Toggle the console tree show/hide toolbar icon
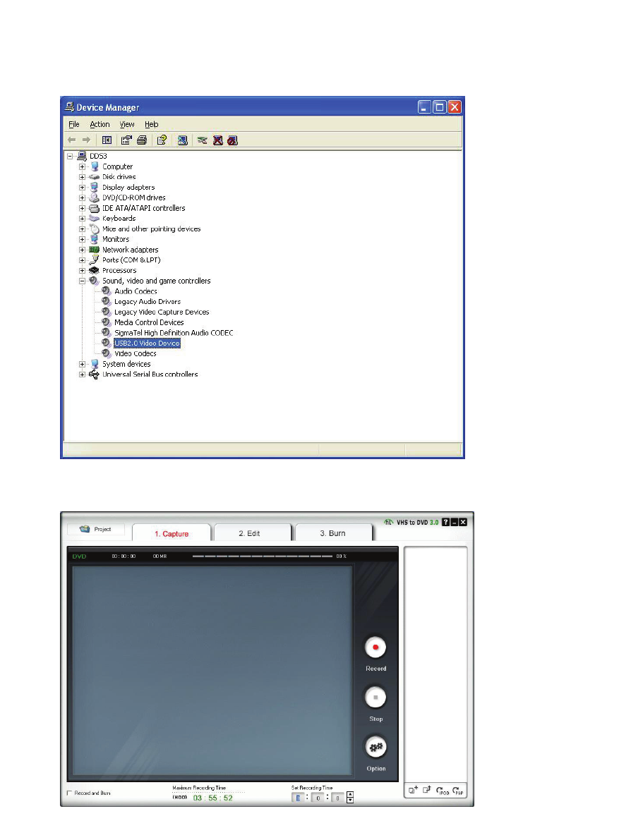Image resolution: width=631 pixels, height=840 pixels. pos(107,140)
